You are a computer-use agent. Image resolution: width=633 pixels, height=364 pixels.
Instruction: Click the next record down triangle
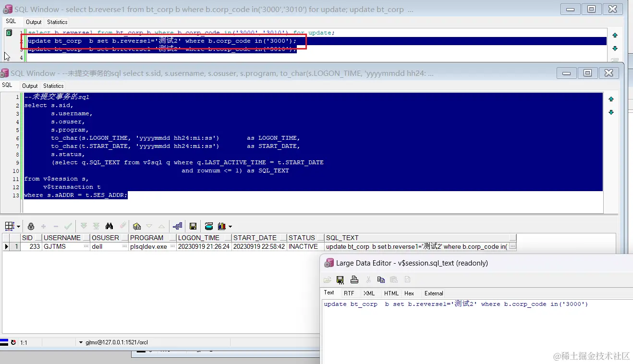[x=149, y=226]
